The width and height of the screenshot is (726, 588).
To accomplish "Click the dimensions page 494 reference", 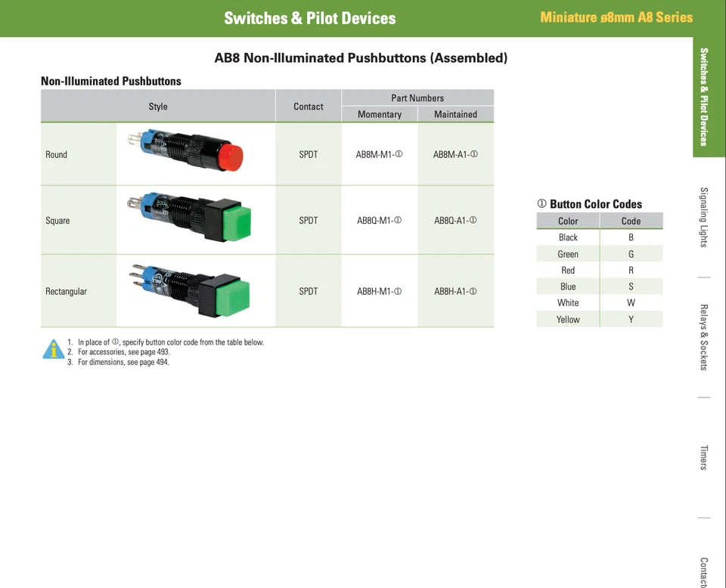I will (x=155, y=361).
